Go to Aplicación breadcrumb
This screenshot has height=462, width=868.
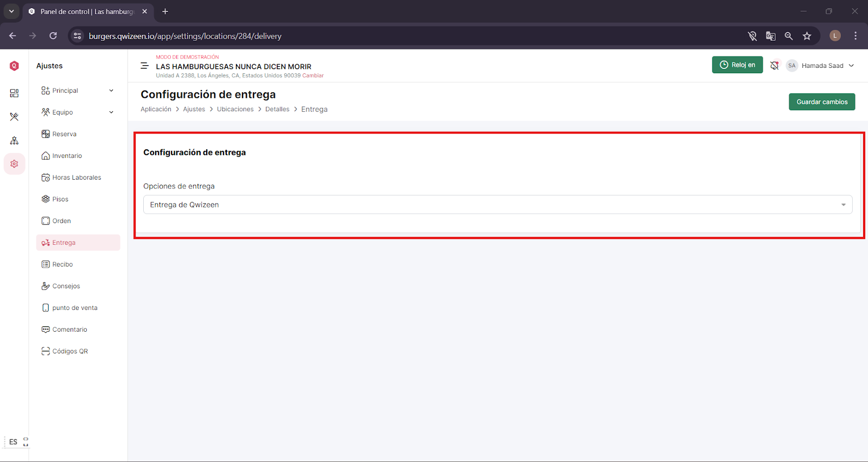[x=156, y=109]
